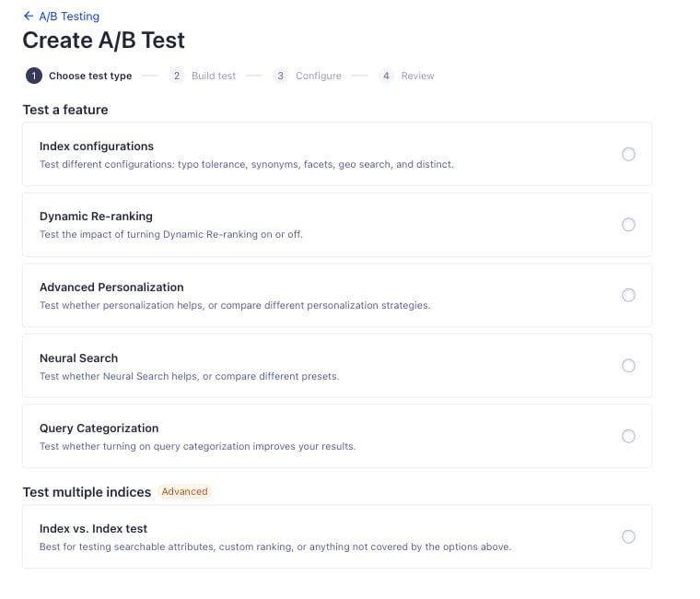
Task: Click the Index configurations title
Action: coord(97,147)
